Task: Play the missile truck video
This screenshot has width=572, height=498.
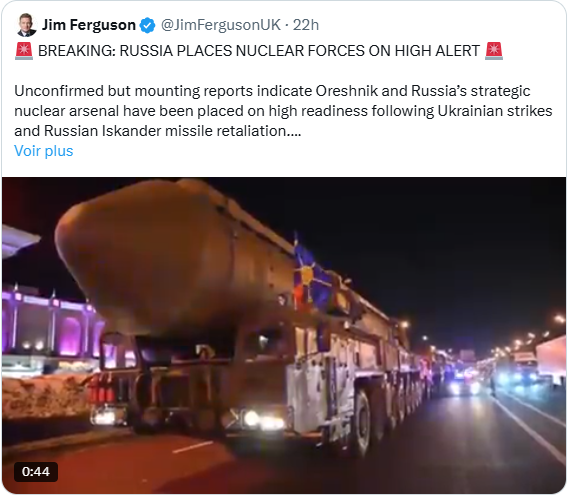Action: point(284,336)
